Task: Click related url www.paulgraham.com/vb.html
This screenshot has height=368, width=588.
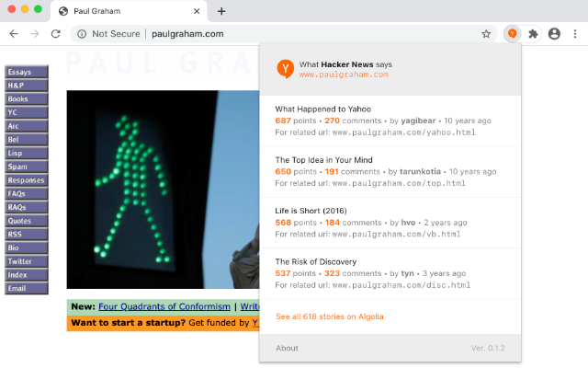Action: 396,234
